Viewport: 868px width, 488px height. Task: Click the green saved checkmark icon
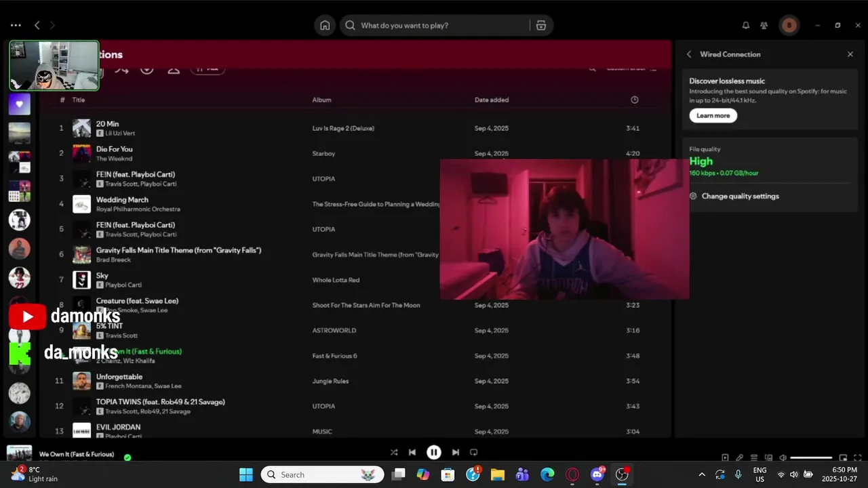pyautogui.click(x=127, y=457)
